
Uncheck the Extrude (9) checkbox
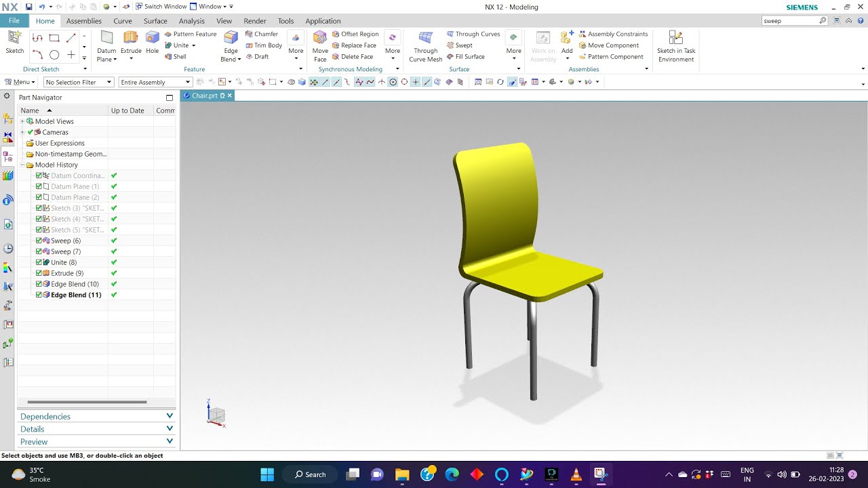[x=39, y=273]
